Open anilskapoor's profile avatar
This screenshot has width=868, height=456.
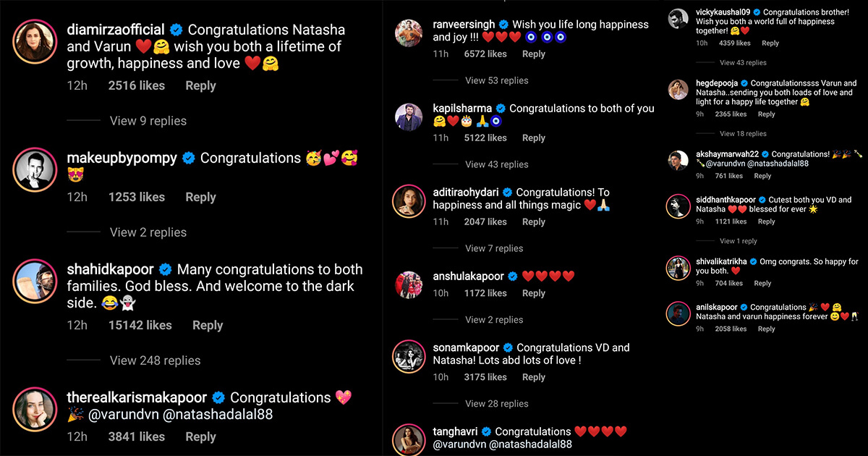(x=678, y=313)
